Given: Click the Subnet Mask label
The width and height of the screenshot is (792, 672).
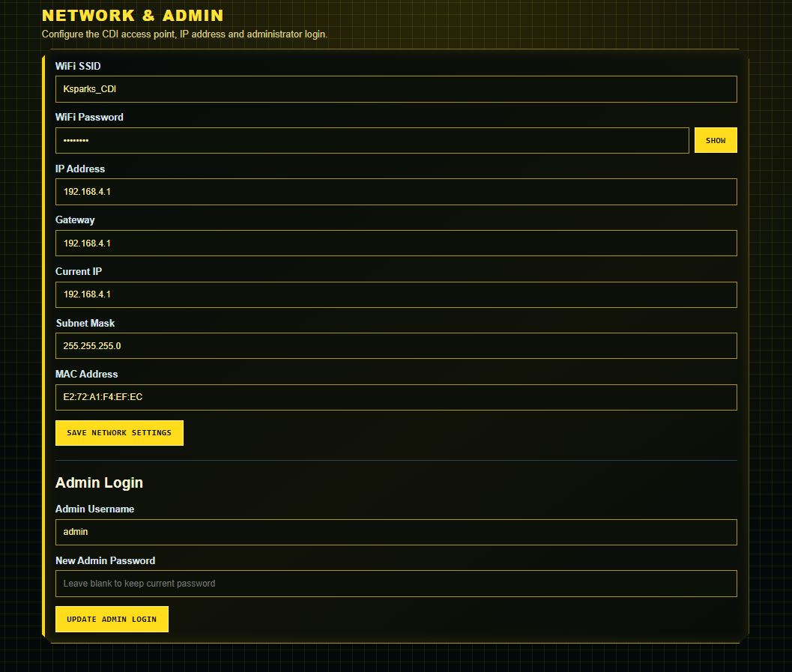Looking at the screenshot, I should (85, 323).
